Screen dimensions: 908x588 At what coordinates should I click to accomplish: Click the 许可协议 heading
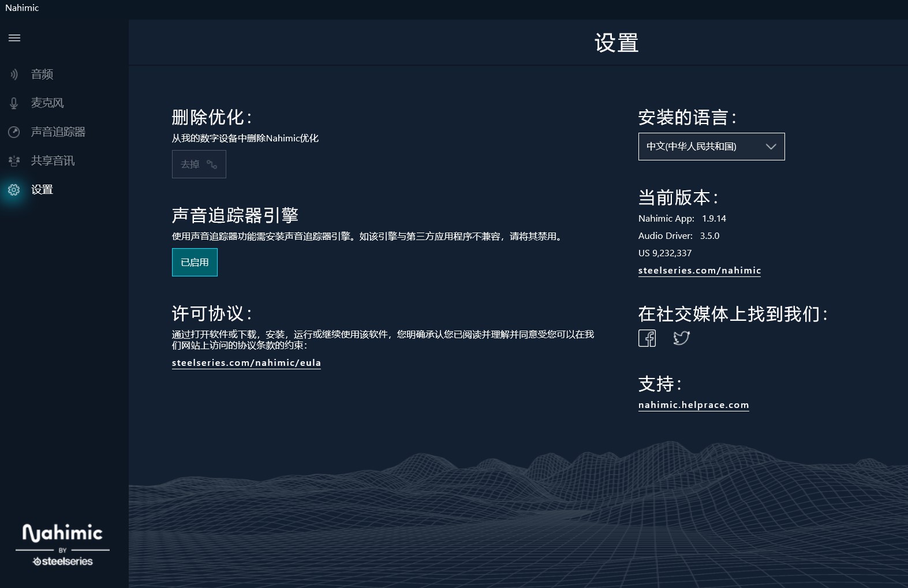[x=212, y=314]
